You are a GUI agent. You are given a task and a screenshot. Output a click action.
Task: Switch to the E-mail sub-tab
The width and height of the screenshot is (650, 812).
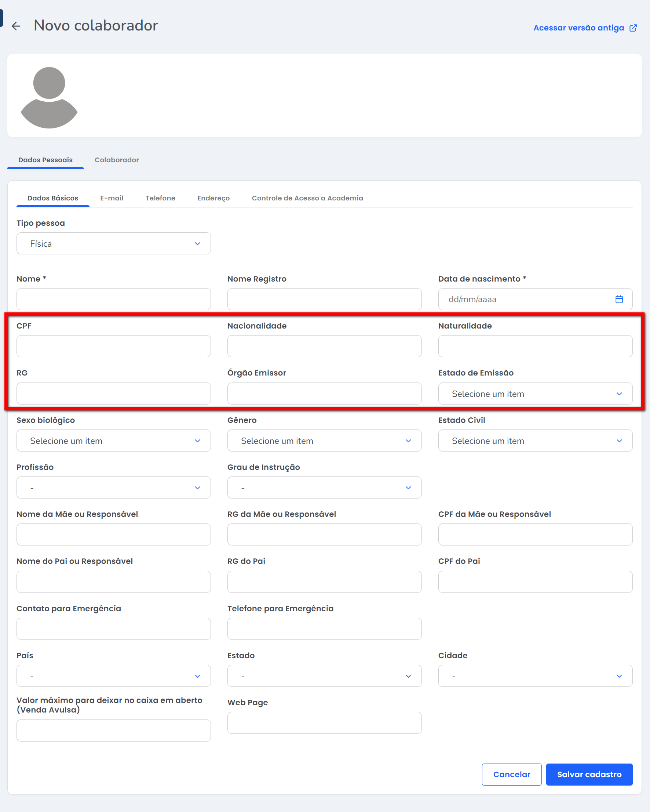[112, 198]
